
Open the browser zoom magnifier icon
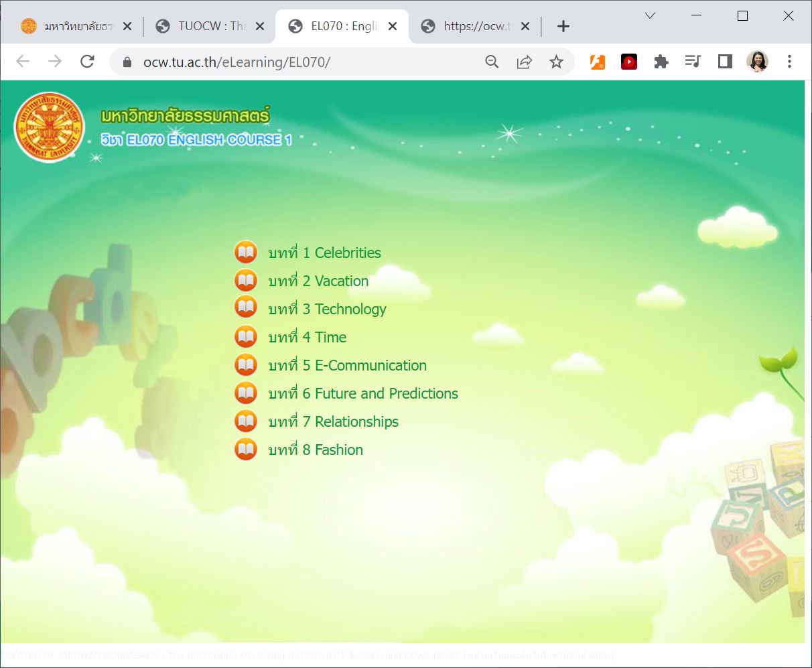492,62
